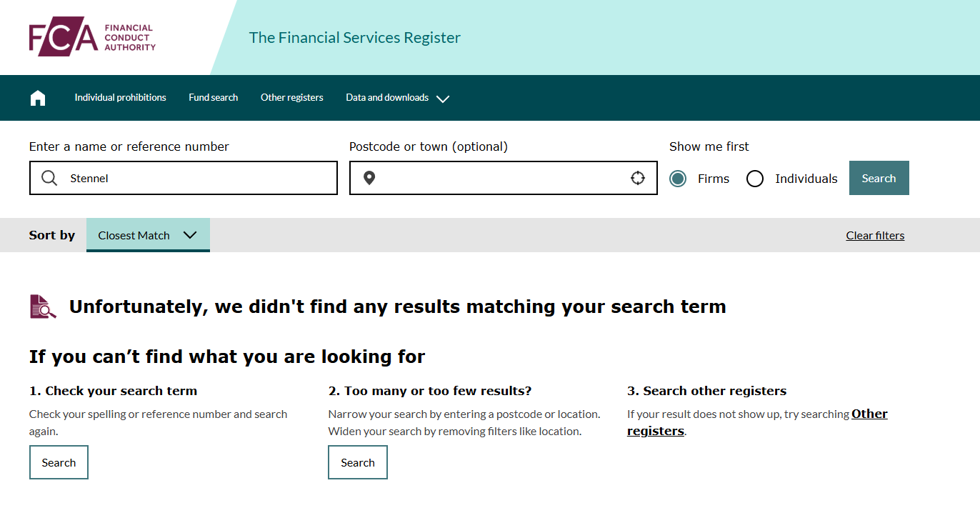Viewport: 980px width, 513px height.
Task: Click the no-results document icon
Action: pyautogui.click(x=43, y=307)
